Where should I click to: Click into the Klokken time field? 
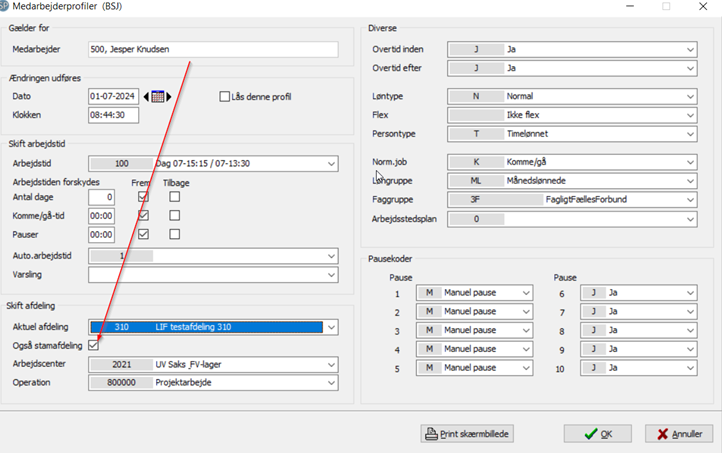pos(113,115)
